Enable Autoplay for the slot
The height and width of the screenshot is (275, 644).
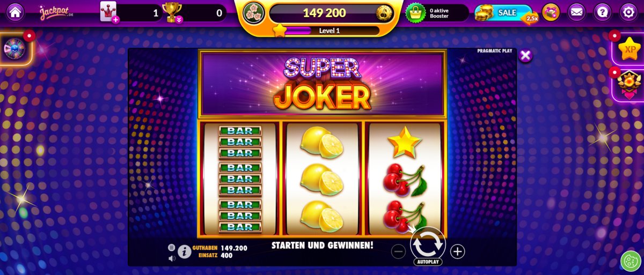(428, 262)
